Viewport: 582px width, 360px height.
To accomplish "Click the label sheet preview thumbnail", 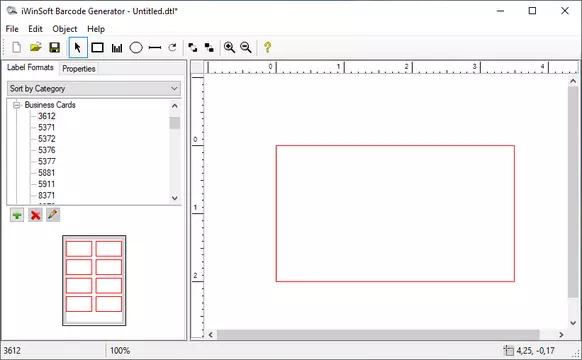I will point(94,281).
